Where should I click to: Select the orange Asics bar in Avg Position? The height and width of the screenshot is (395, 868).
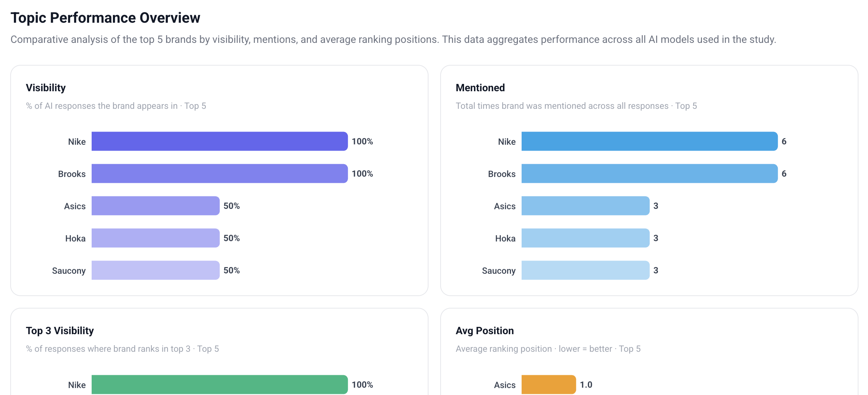coord(548,384)
